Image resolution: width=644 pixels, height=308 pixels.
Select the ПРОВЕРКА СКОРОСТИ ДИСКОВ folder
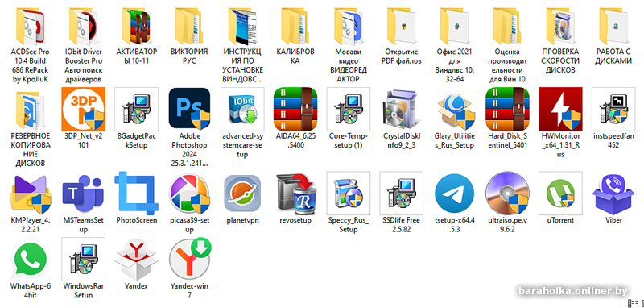560,26
